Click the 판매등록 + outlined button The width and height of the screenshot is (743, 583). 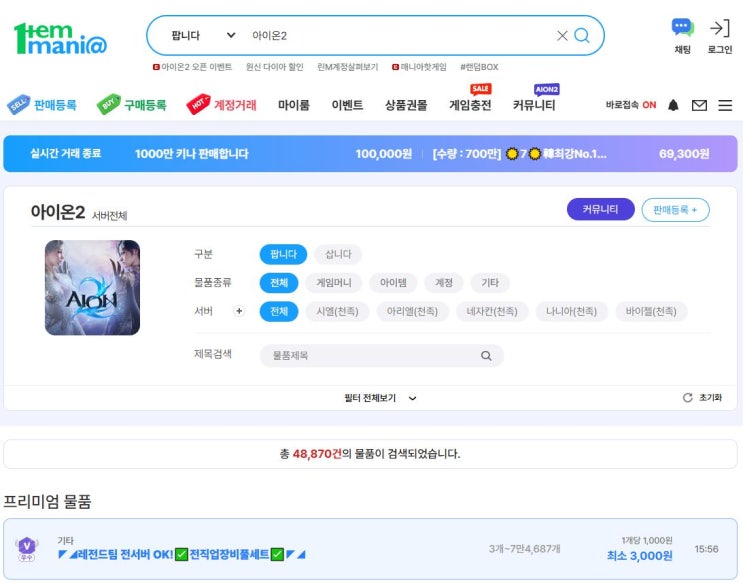click(675, 210)
